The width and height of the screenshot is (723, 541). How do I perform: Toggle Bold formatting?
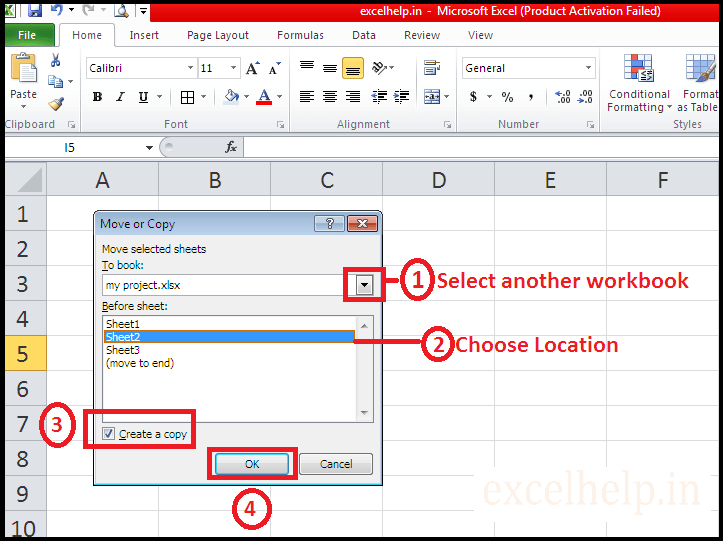tap(97, 97)
